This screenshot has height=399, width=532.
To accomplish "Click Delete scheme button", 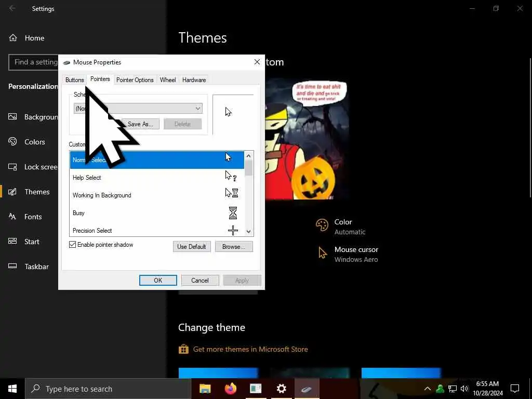I will (182, 124).
